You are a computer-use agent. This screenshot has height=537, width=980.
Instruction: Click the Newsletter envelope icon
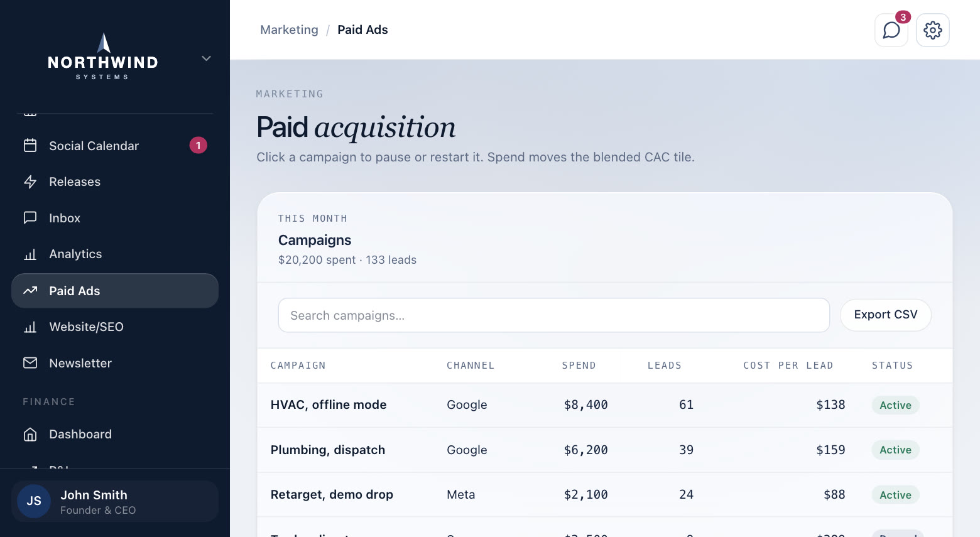(x=30, y=363)
